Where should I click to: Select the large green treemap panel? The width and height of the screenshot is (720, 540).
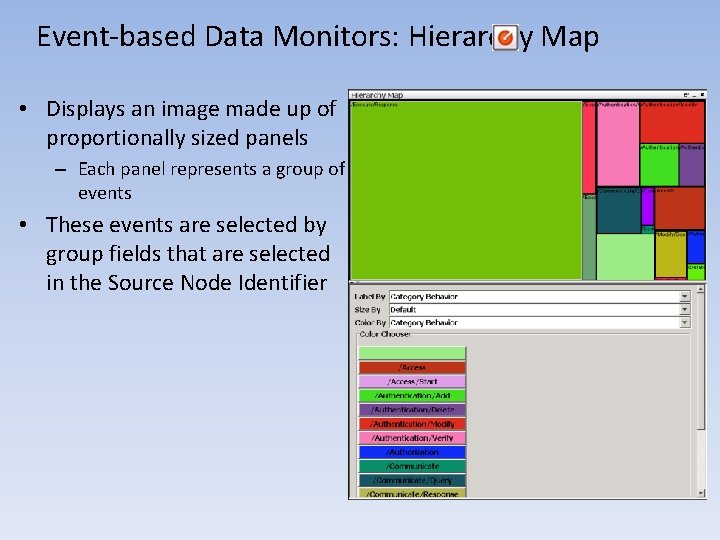(466, 190)
